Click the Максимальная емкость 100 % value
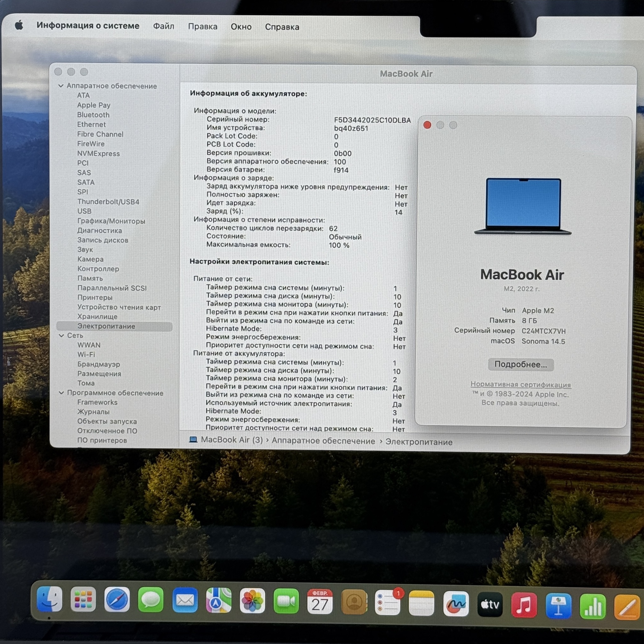 [339, 245]
